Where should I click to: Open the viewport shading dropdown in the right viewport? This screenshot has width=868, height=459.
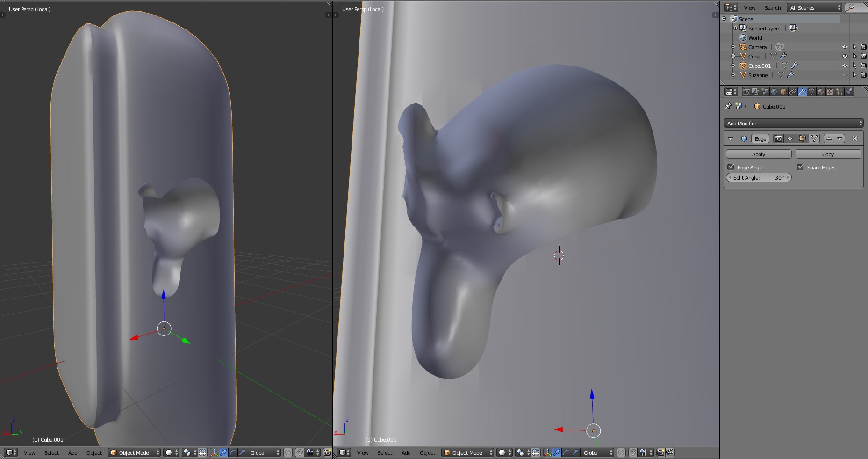(x=504, y=452)
